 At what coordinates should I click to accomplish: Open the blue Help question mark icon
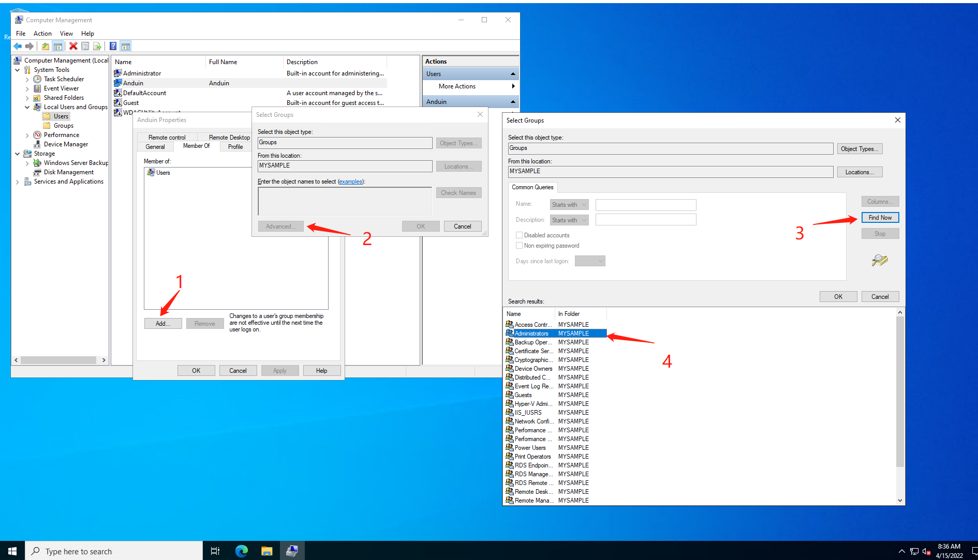pos(113,47)
